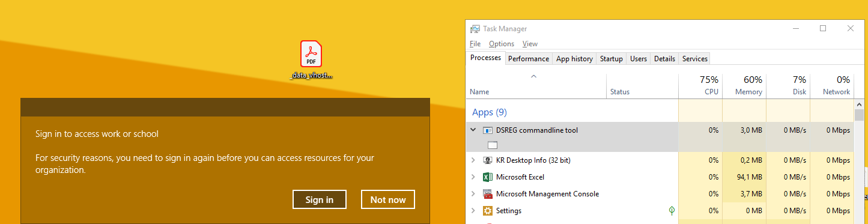Screen dimensions: 868x224
Task: Sort processes by the Disk column header
Action: coord(788,85)
